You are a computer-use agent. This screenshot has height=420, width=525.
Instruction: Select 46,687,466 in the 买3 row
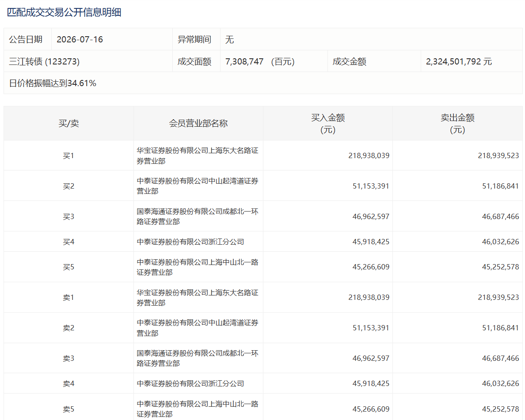(500, 216)
